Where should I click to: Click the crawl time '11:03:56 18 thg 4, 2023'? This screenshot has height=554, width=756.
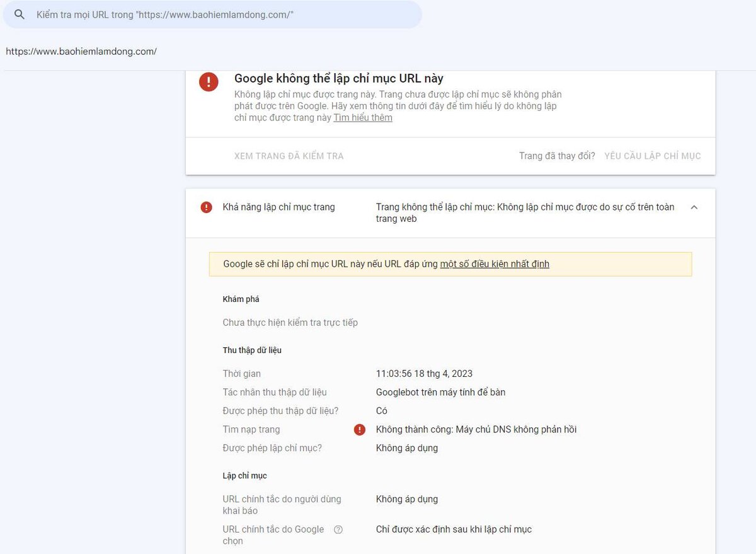coord(424,374)
